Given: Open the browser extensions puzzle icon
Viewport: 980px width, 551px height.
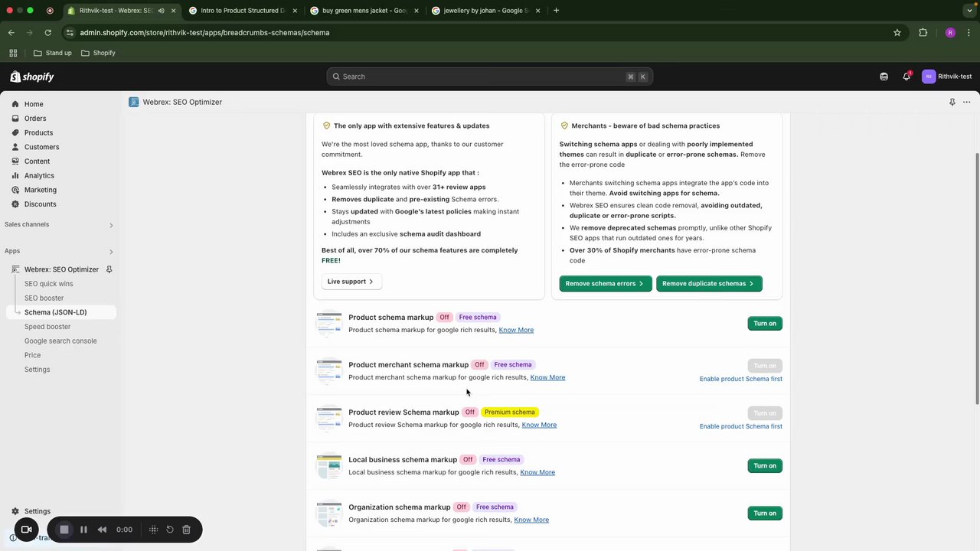Looking at the screenshot, I should tap(923, 33).
